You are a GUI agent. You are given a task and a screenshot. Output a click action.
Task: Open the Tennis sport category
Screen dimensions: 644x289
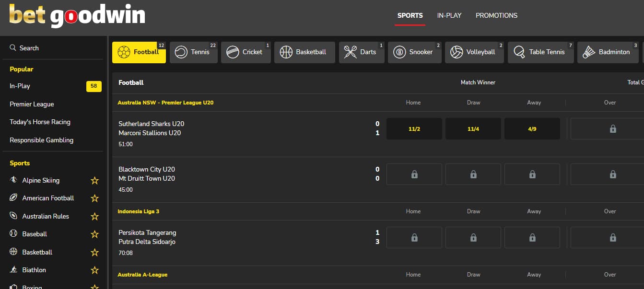pyautogui.click(x=193, y=52)
